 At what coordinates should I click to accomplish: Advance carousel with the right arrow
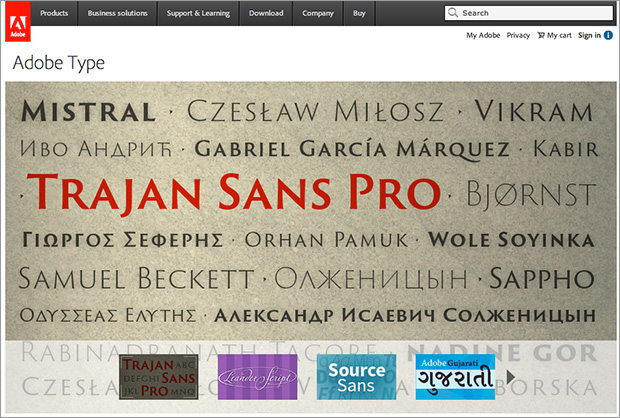click(x=510, y=376)
